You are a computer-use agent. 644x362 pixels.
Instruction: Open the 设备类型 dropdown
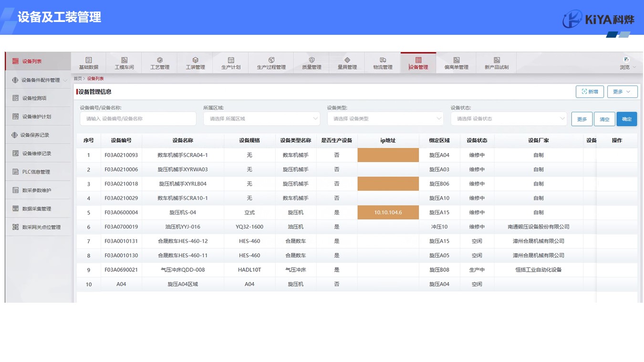point(385,119)
